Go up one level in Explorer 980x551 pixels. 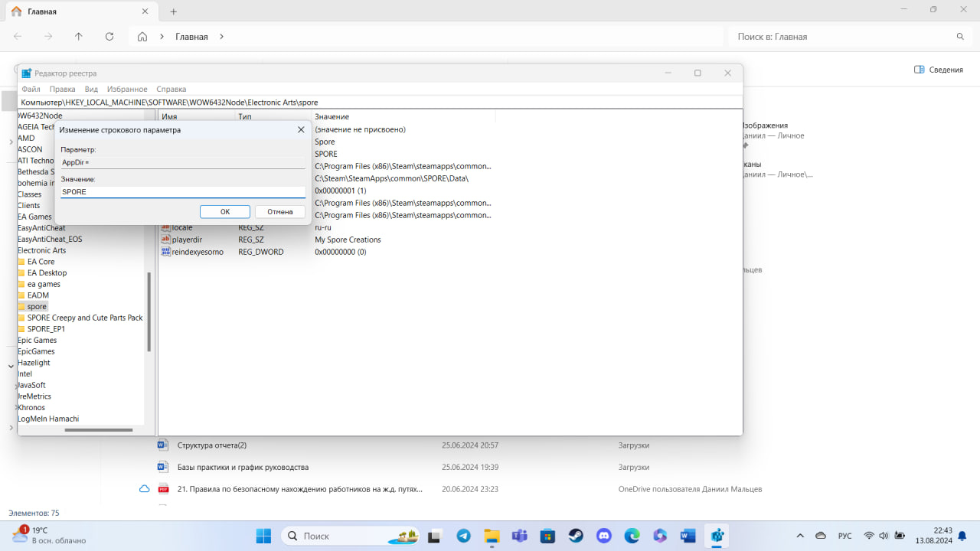(x=78, y=36)
